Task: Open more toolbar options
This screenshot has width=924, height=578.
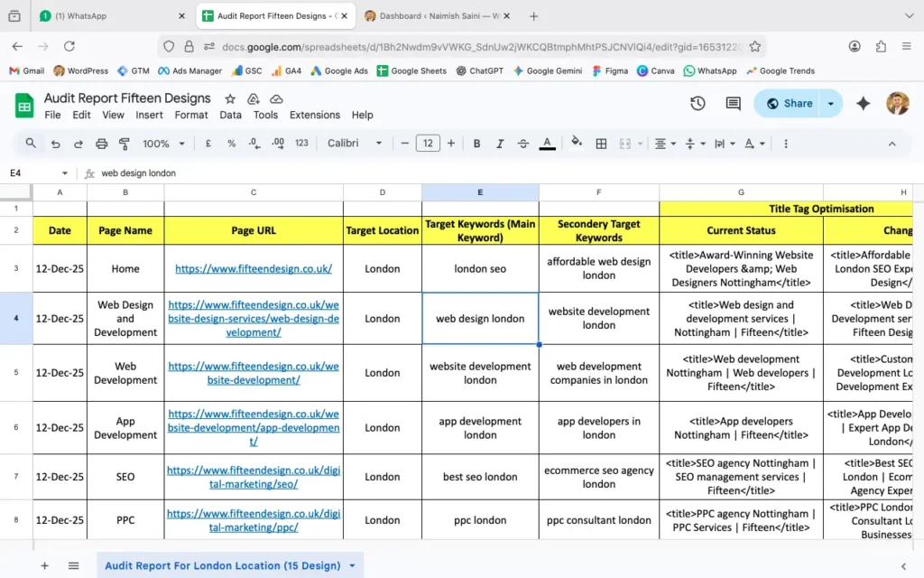Action: coord(786,144)
